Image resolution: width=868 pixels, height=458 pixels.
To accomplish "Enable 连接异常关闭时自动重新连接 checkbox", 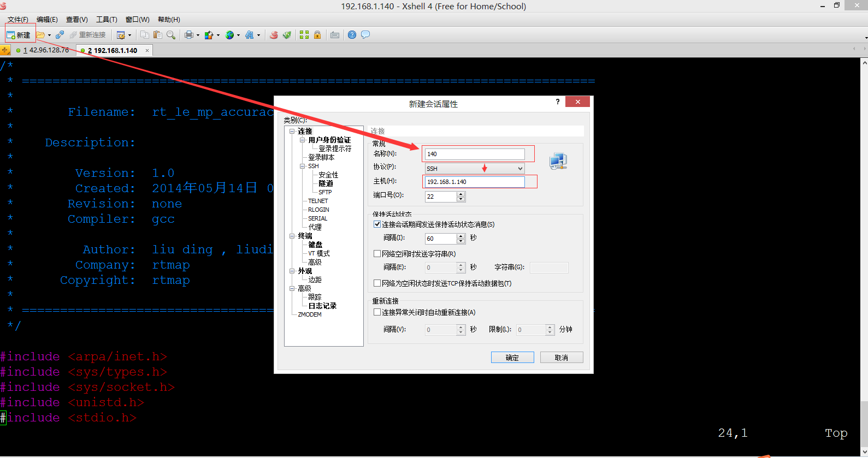I will [x=377, y=312].
